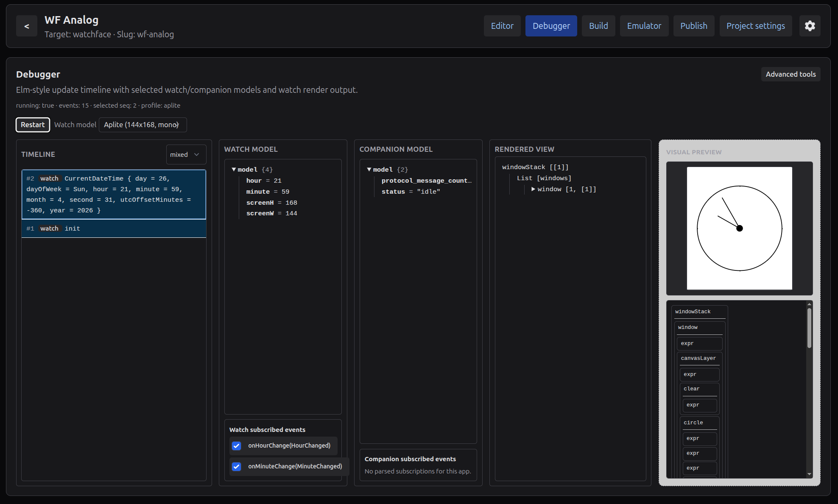This screenshot has width=838, height=504.
Task: Open the Emulator tab
Action: [x=644, y=26]
